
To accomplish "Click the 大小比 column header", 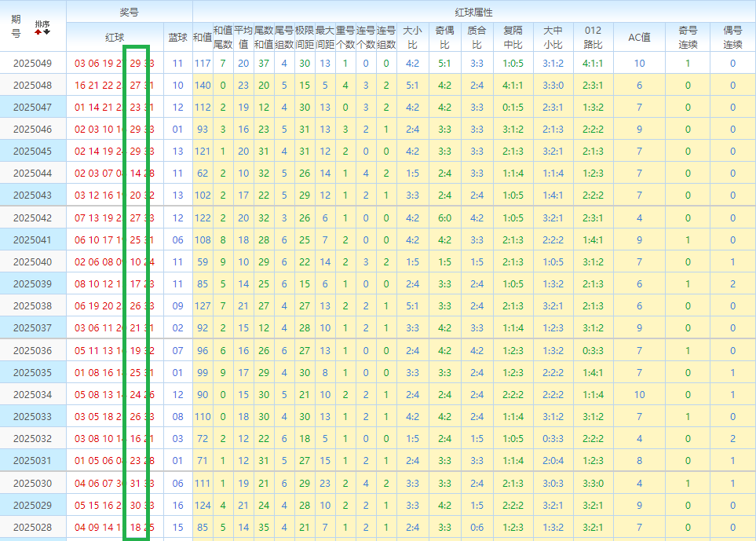I will pos(413,37).
